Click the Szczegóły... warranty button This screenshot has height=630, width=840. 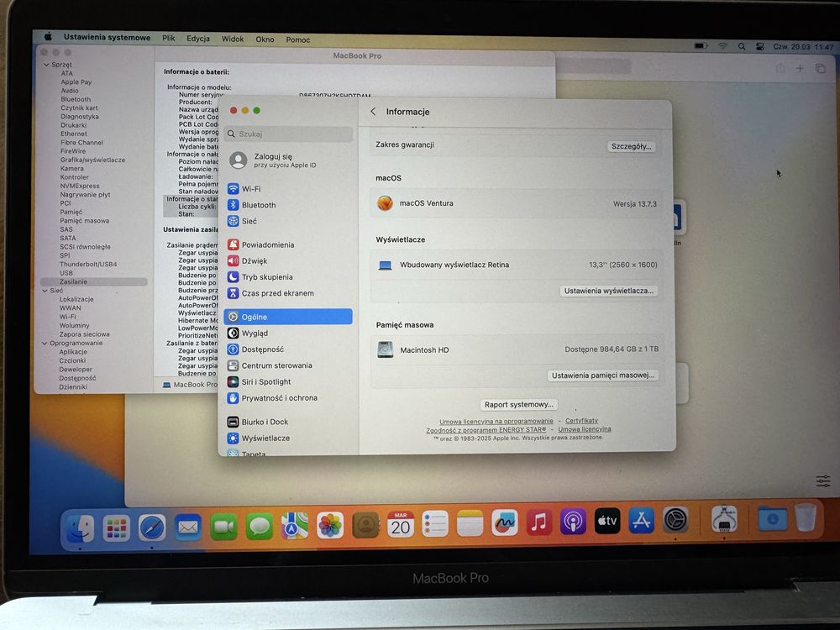(632, 146)
